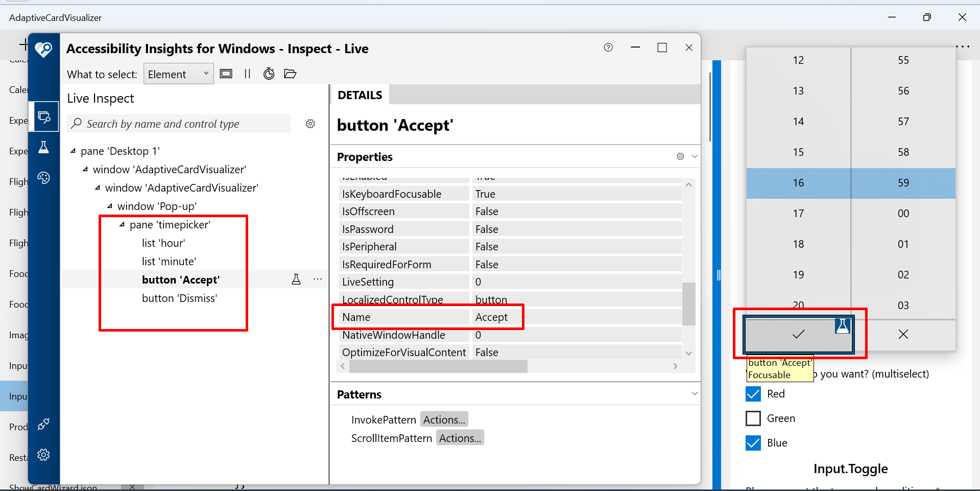The image size is (980, 491).
Task: Collapse the Properties section chevron
Action: click(x=694, y=156)
